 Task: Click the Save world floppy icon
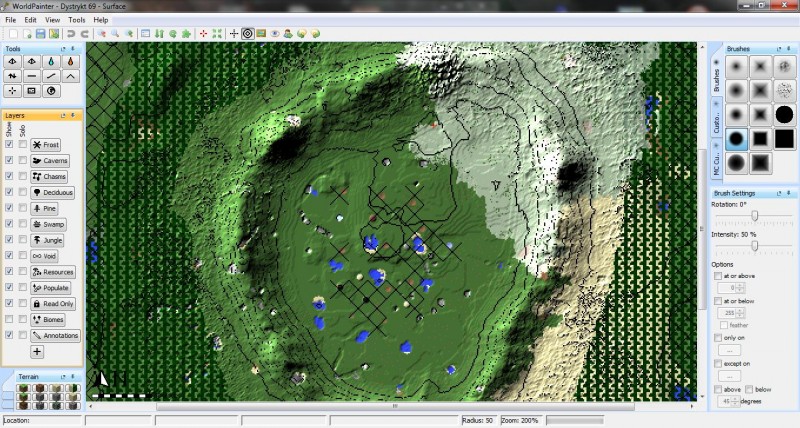(x=40, y=34)
